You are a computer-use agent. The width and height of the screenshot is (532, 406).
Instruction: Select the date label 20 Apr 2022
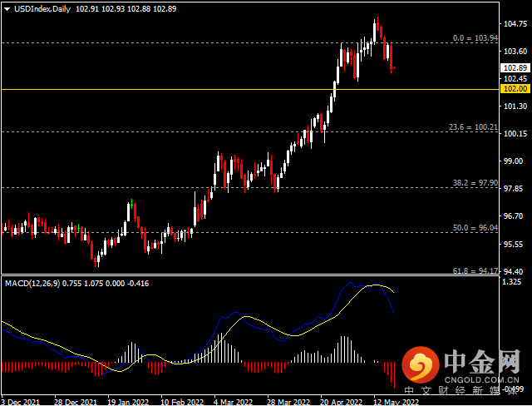342,402
